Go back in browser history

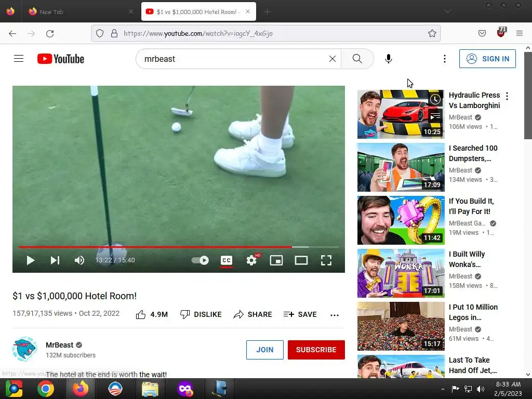tap(12, 33)
